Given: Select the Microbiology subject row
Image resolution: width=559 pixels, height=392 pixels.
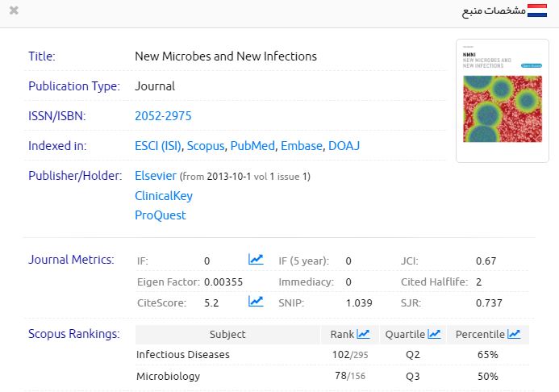Looking at the screenshot, I should (168, 376).
